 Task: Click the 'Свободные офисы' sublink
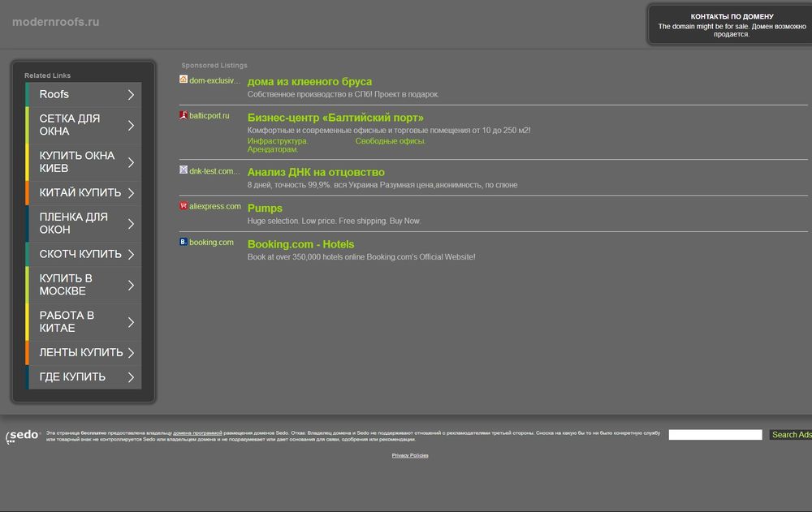pos(391,141)
